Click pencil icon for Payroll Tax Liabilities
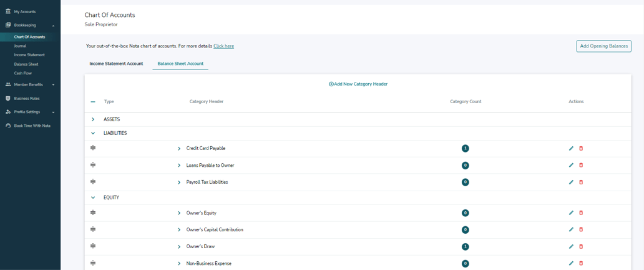 click(571, 182)
